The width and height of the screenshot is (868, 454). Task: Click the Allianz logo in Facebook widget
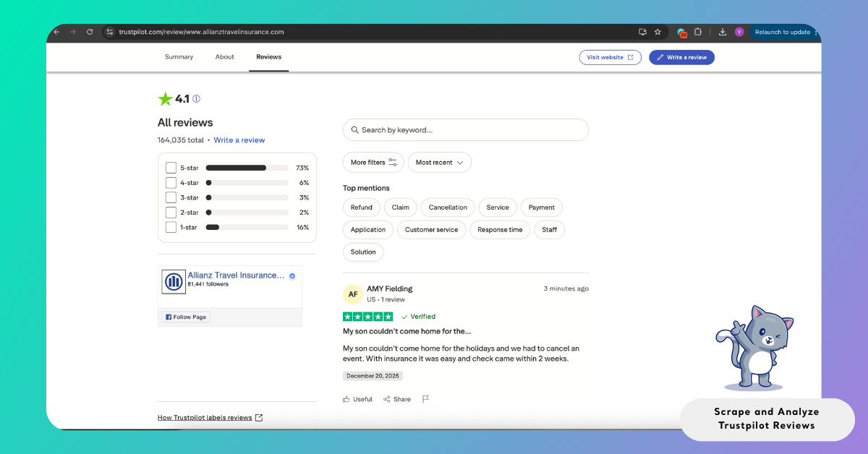coord(174,282)
